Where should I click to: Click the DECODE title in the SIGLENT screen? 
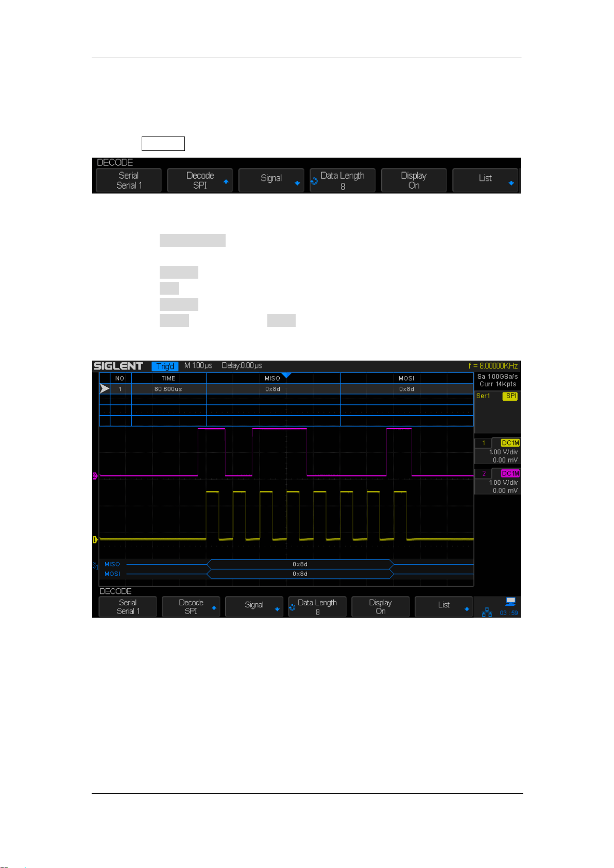click(x=115, y=591)
